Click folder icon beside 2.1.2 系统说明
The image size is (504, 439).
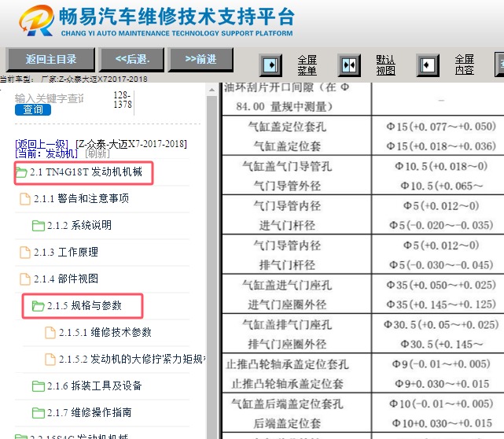[x=39, y=226]
